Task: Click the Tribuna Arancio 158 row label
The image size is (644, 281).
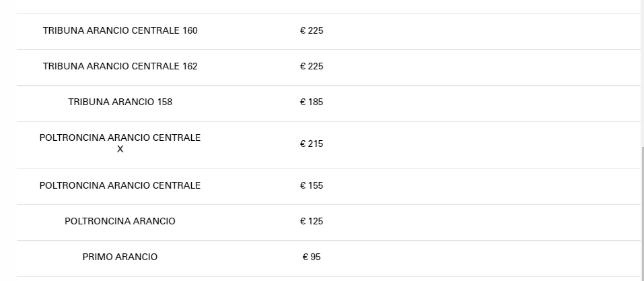Action: coord(120,102)
